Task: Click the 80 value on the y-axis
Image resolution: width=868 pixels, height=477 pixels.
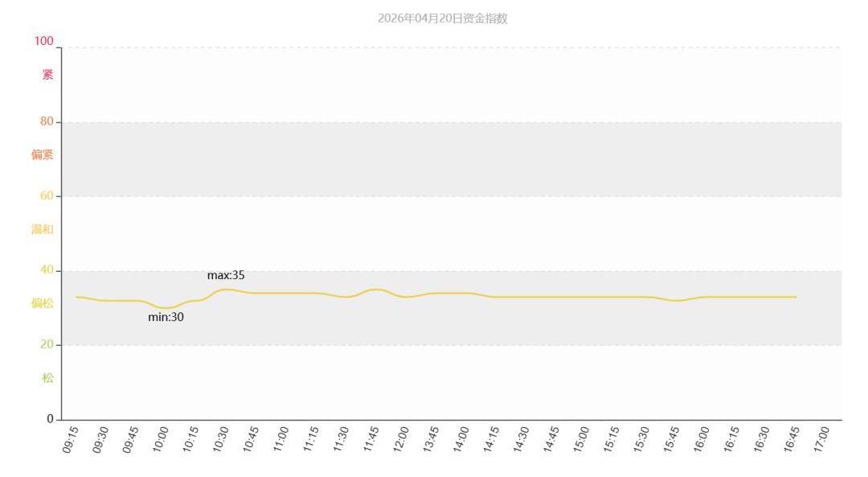Action: pos(47,121)
